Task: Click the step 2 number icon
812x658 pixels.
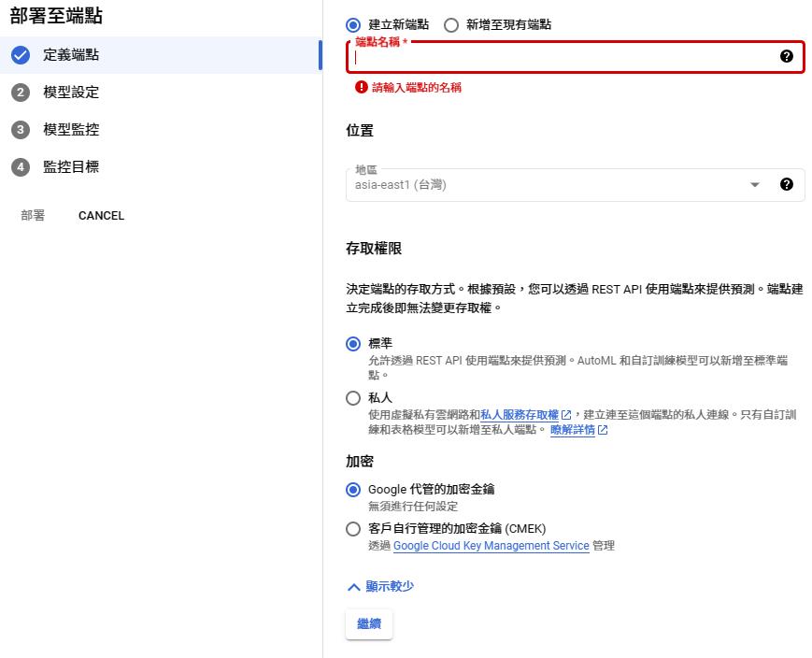Action: click(21, 93)
